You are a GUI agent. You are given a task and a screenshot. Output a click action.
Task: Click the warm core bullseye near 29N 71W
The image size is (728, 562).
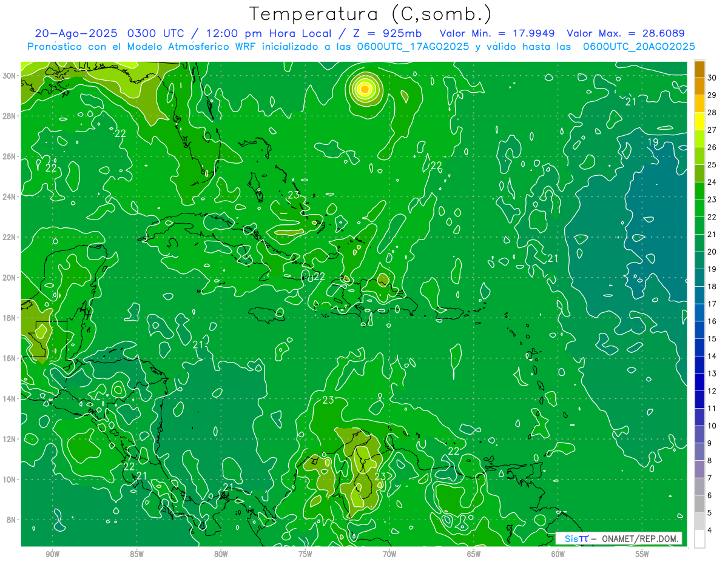tap(365, 89)
